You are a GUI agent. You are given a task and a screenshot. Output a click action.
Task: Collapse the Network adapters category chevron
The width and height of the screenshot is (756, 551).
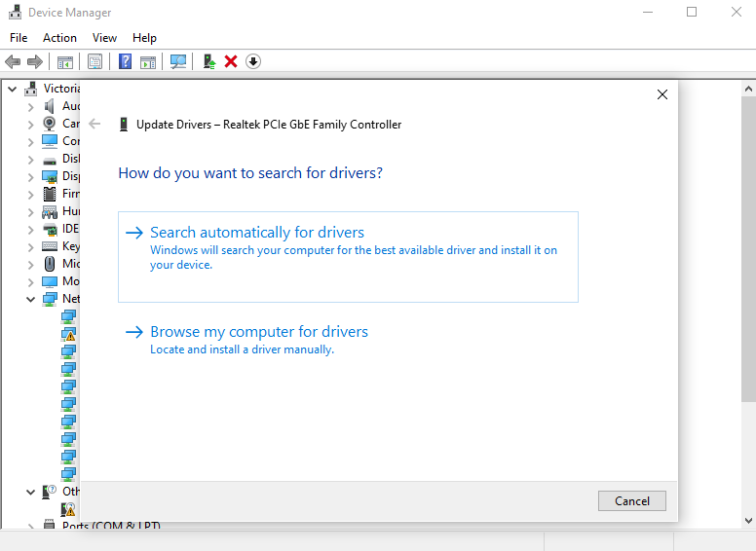point(31,299)
